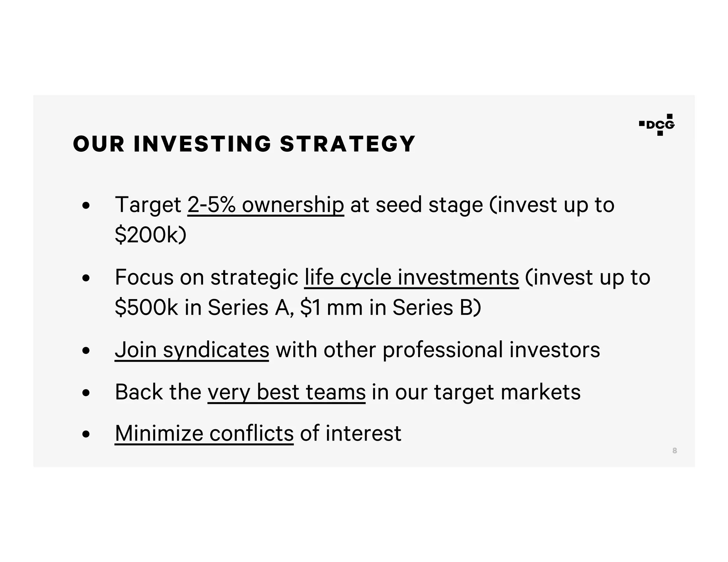
Task: Click the bullet before 'Back the very best teams'
Action: coord(86,393)
